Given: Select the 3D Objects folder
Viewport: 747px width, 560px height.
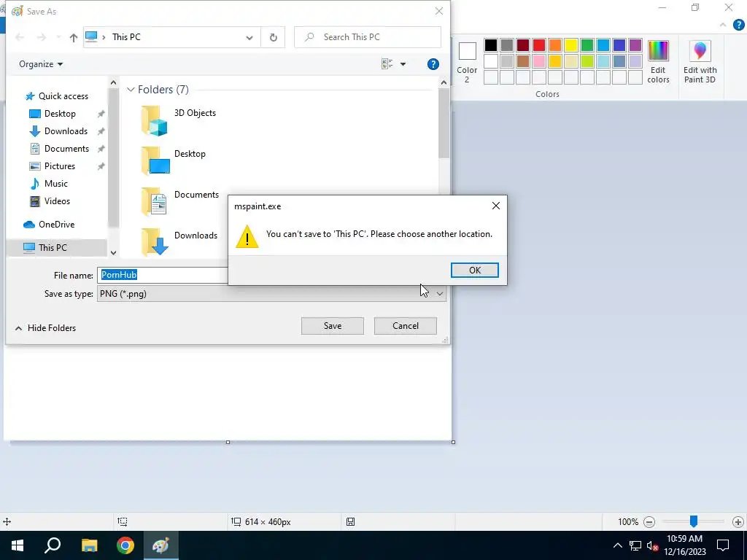Looking at the screenshot, I should coord(178,120).
